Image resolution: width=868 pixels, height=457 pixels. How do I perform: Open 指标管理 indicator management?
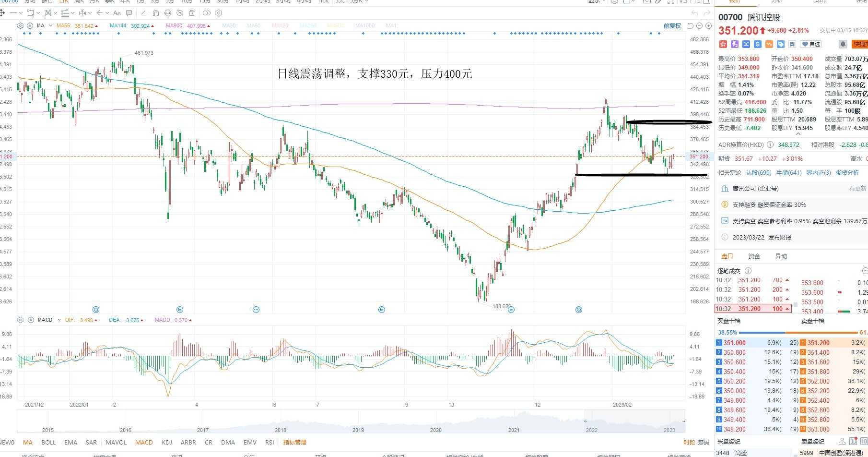tap(294, 442)
